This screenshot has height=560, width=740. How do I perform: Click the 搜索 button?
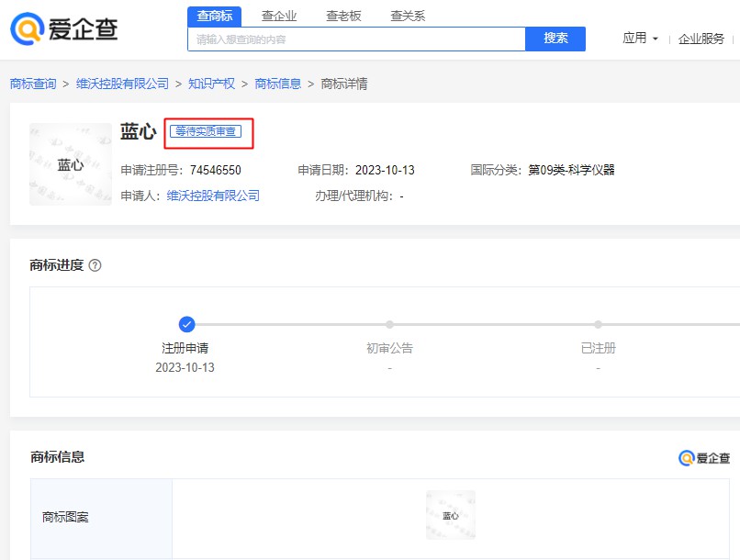555,39
